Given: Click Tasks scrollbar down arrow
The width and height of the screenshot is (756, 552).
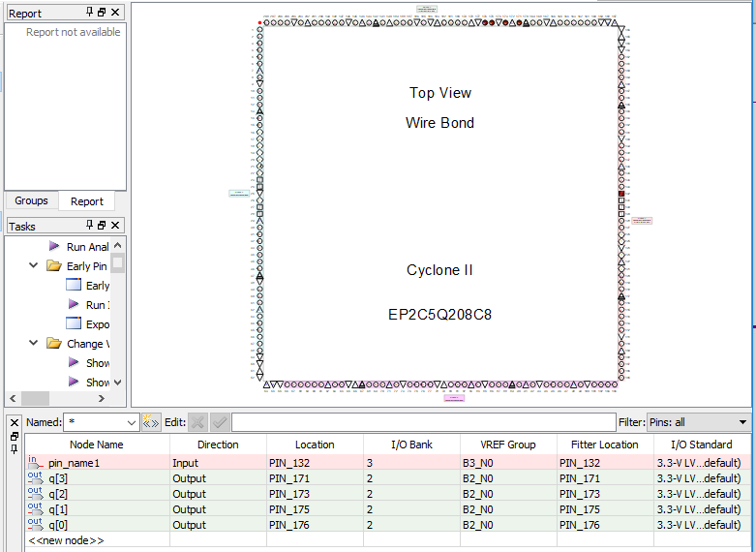Looking at the screenshot, I should pos(118,383).
